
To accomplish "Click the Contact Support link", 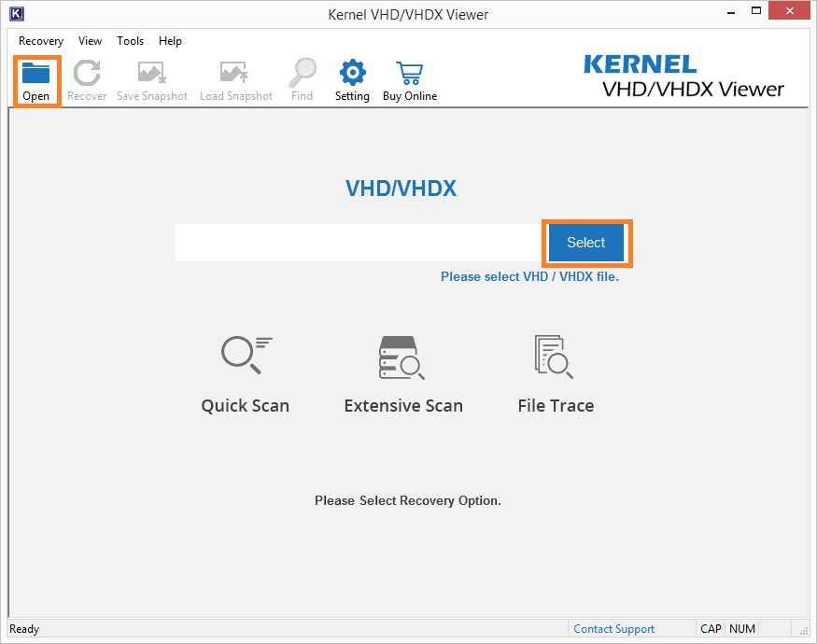I will [x=613, y=629].
